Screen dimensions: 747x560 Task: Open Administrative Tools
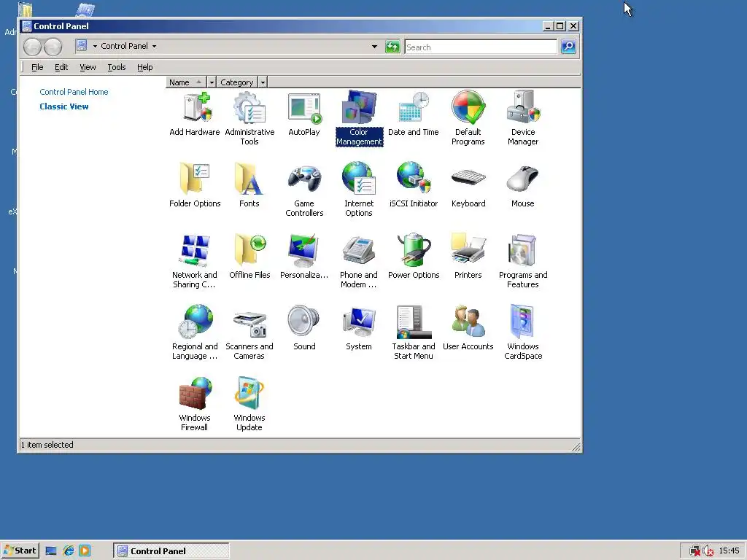coord(249,119)
